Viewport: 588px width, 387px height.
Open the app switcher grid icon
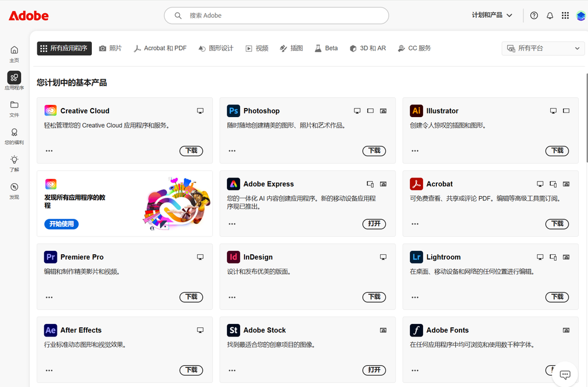coord(565,16)
